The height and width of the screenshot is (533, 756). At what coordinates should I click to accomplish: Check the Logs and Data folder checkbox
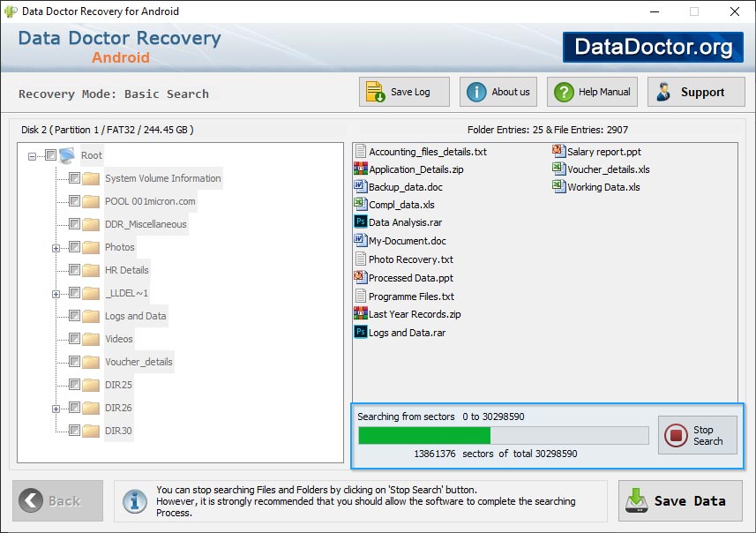point(74,315)
